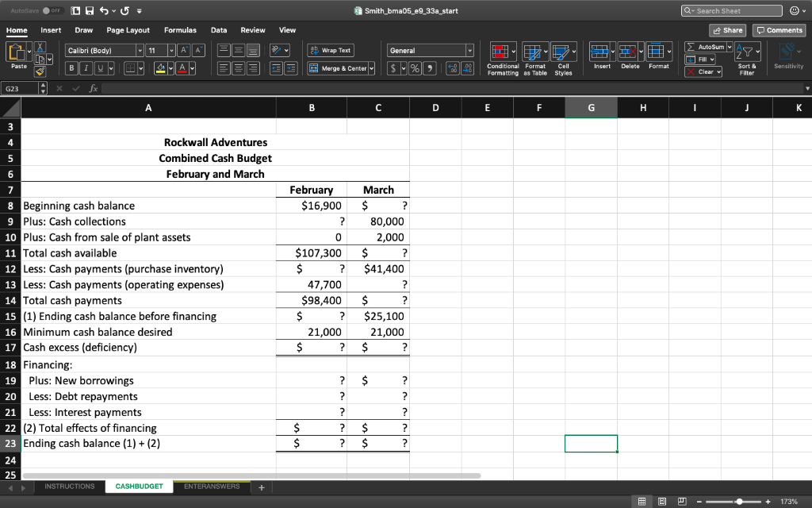Click the Percent style icon
The width and height of the screenshot is (812, 508).
coord(415,68)
